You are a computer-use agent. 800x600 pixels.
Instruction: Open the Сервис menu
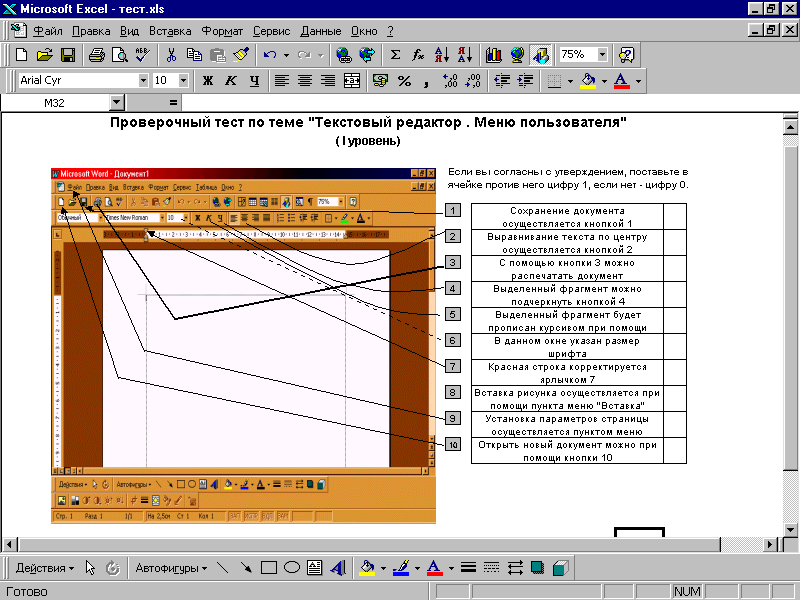pyautogui.click(x=271, y=31)
